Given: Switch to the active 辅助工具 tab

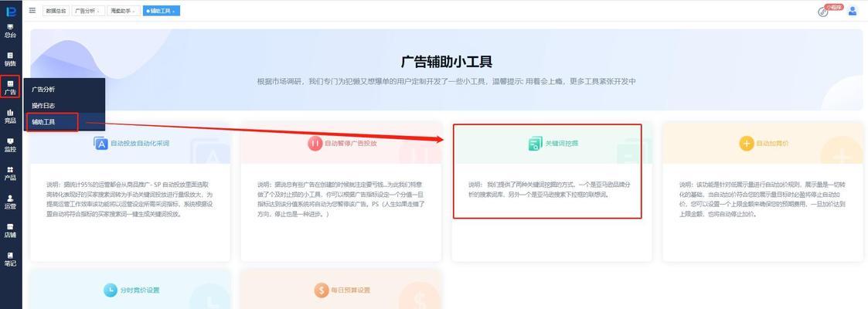Looking at the screenshot, I should (161, 11).
